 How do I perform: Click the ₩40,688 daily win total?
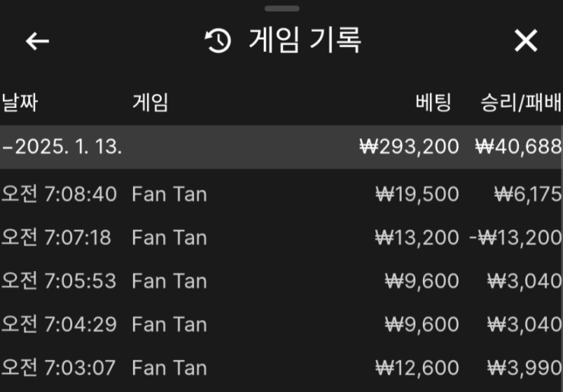pyautogui.click(x=518, y=147)
